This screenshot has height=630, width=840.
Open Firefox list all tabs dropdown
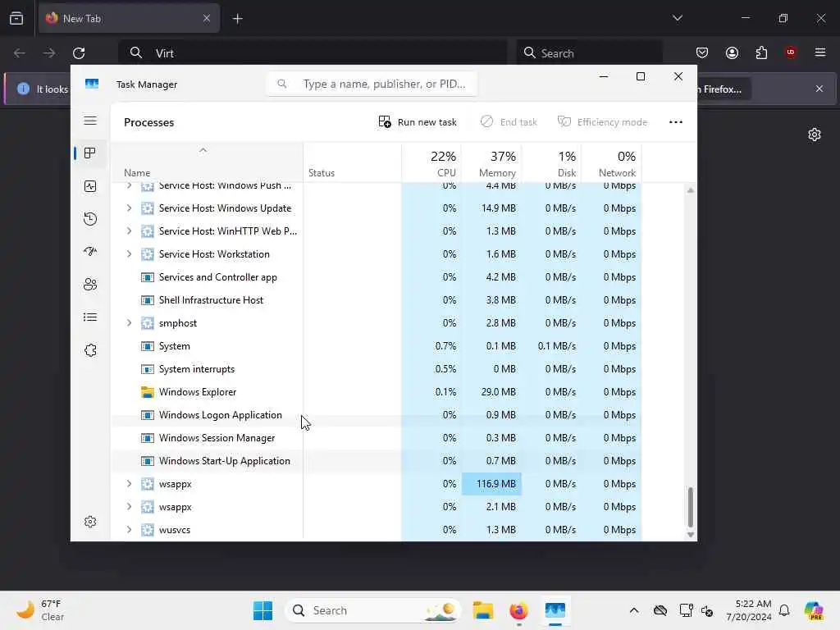pyautogui.click(x=677, y=18)
